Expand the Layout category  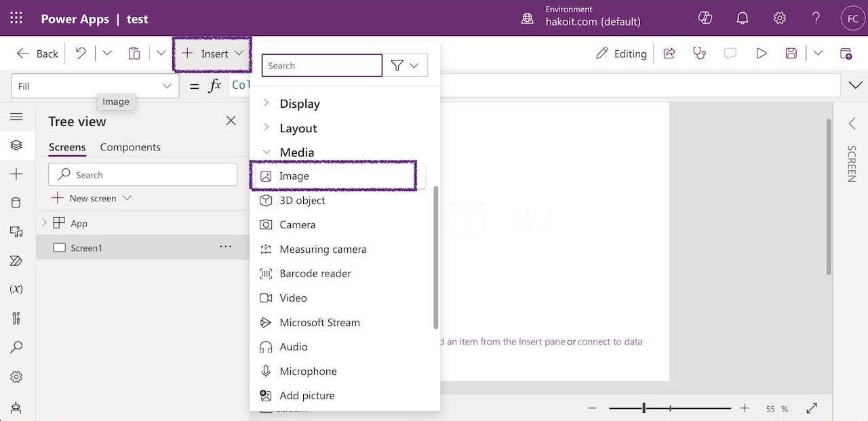point(267,127)
